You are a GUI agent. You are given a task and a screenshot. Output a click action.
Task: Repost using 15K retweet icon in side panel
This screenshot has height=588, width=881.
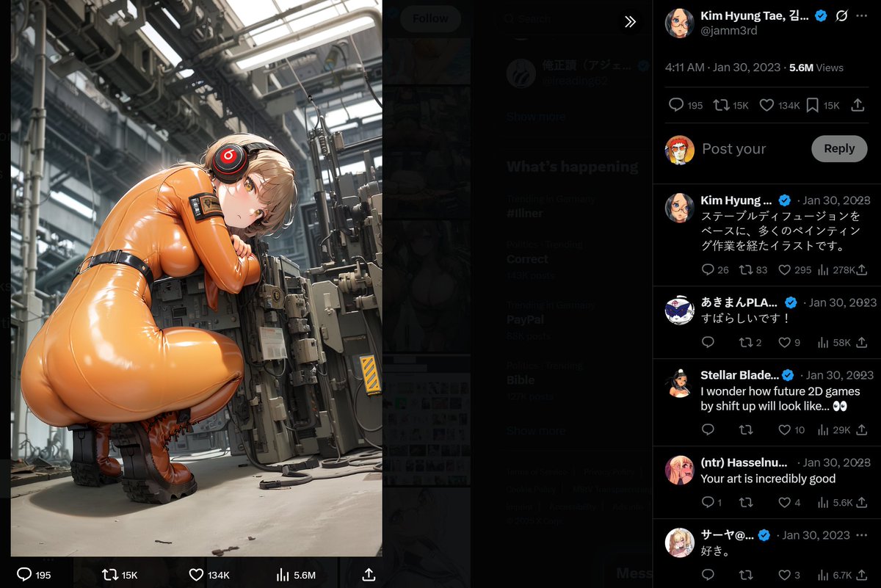pos(730,105)
